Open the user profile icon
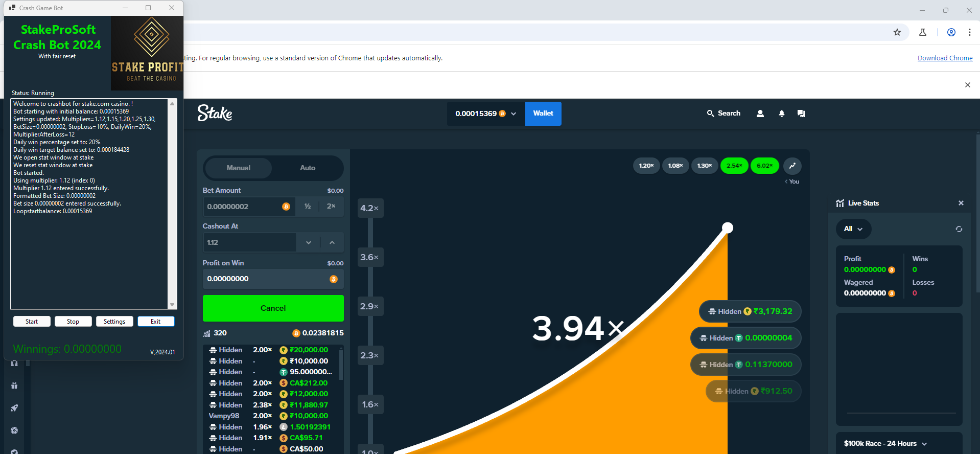 pos(760,113)
